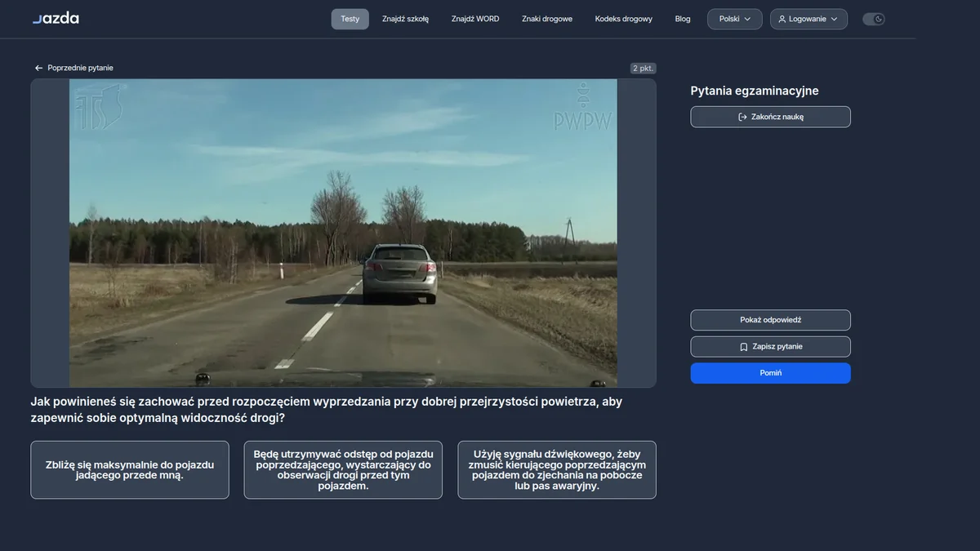This screenshot has height=551, width=980.
Task: Click the Zakończ naukę button
Action: [770, 117]
